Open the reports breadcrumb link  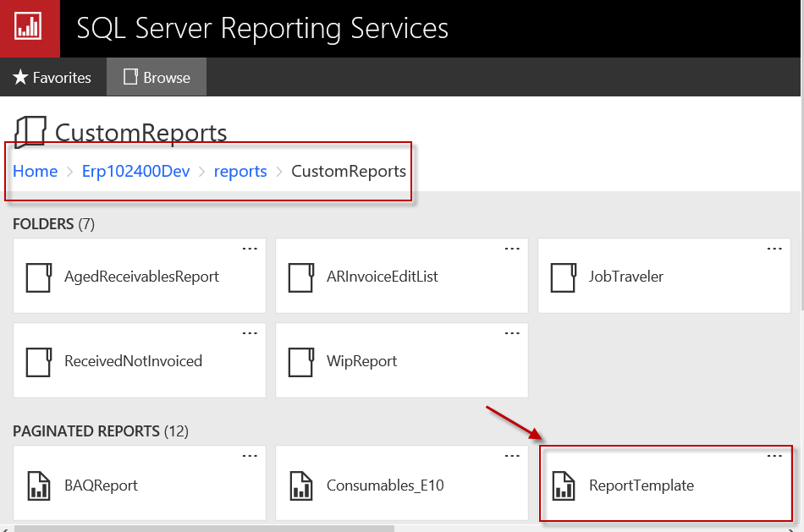tap(240, 172)
